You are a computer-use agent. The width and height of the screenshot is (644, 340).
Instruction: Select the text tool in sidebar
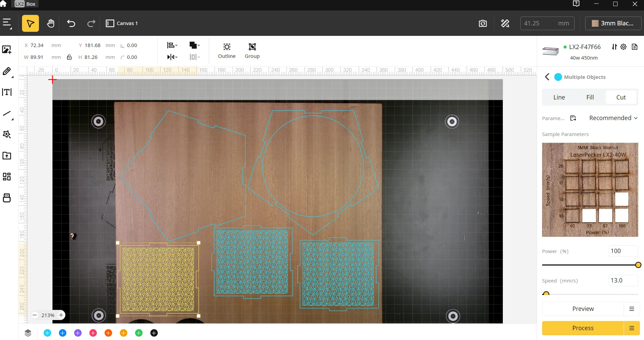point(7,92)
